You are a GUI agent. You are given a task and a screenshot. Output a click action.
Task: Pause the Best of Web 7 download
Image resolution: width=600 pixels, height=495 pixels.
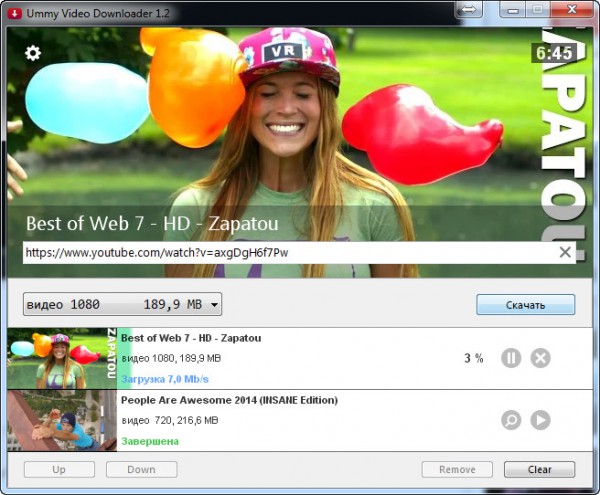pos(511,358)
